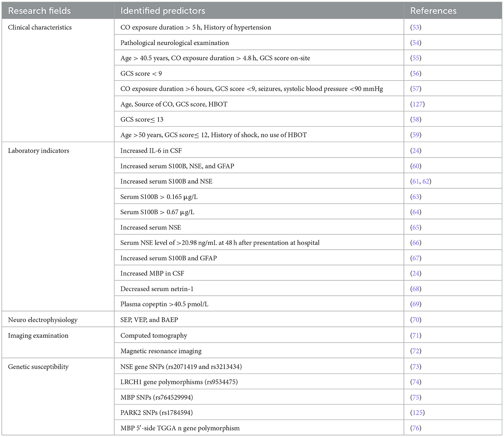Open reference link 74

(416, 382)
